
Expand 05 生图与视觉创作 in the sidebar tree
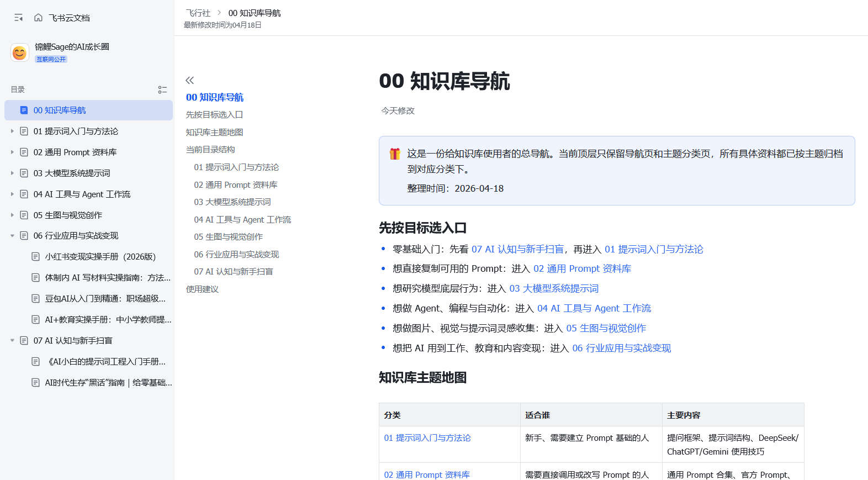[x=12, y=215]
